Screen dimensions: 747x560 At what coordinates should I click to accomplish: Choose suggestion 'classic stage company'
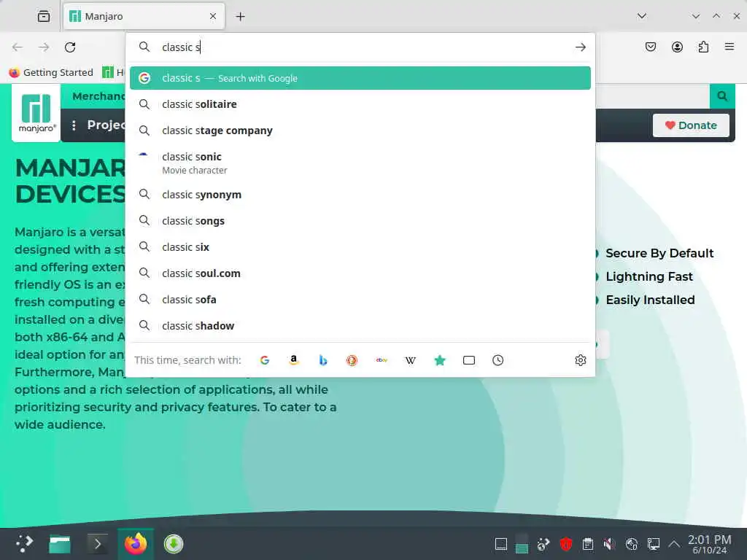tap(360, 131)
